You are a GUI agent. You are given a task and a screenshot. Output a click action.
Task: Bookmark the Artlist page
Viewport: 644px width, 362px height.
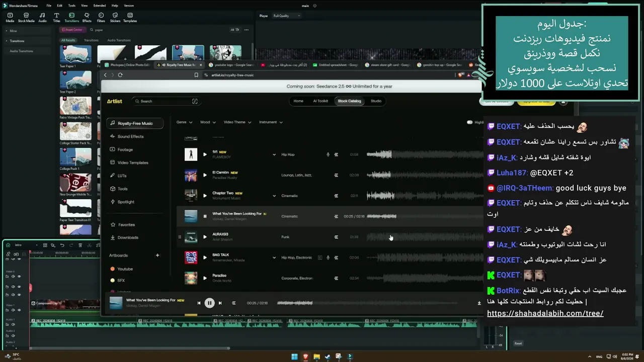[x=196, y=75]
